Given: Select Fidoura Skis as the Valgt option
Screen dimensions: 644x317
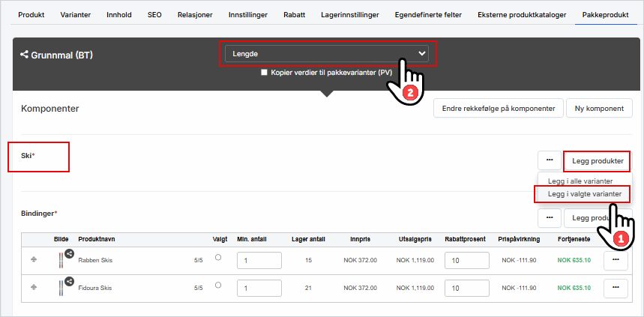Looking at the screenshot, I should pos(218,285).
